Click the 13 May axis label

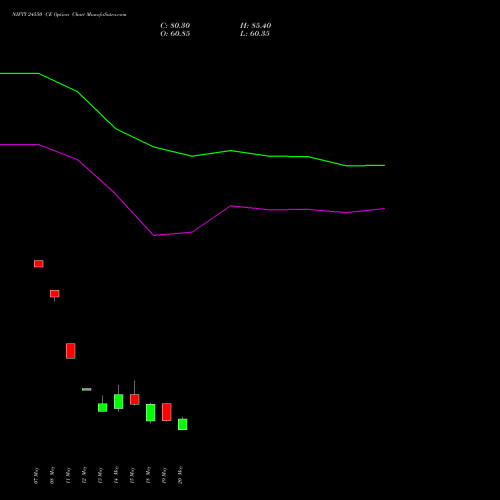[x=100, y=475]
